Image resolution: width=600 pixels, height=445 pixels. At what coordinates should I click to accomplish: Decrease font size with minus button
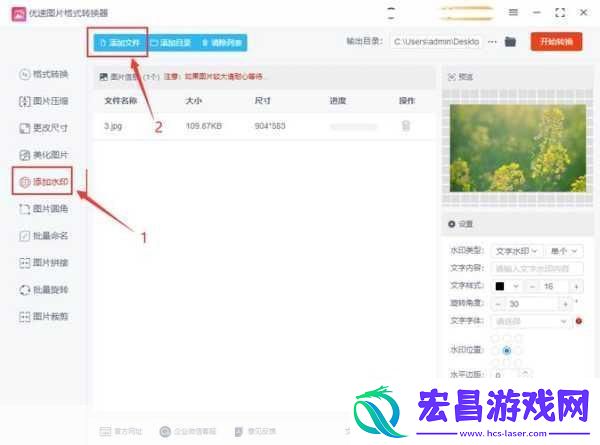[x=532, y=286]
